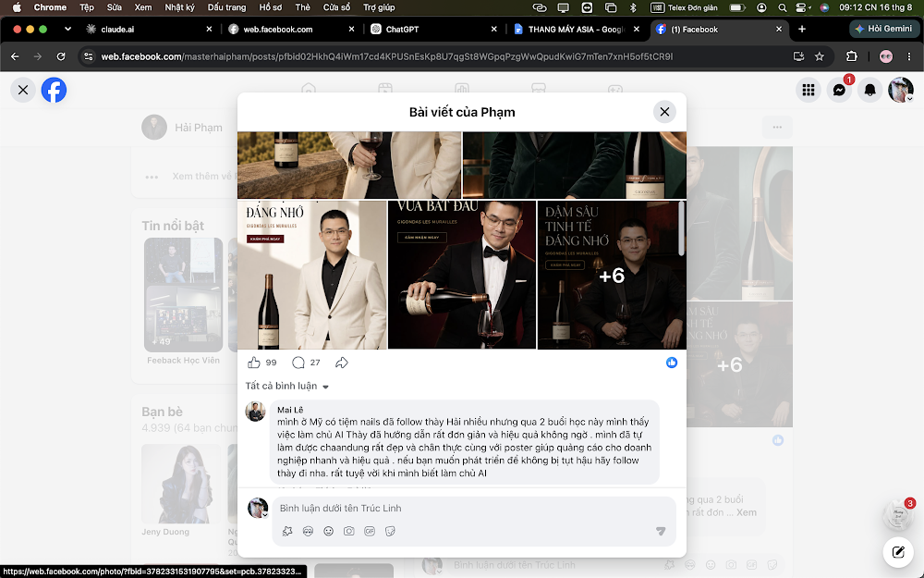Screen dimensions: 924x578
Task: Open Chrome three-dot menu
Action: coord(909,56)
